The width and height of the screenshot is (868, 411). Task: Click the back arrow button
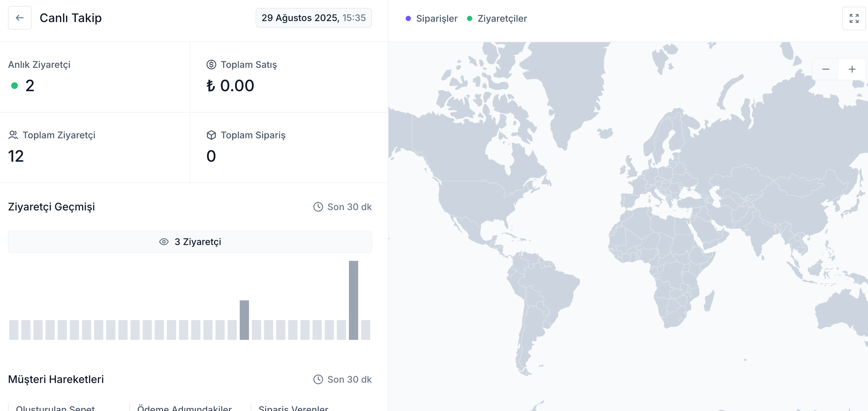point(19,18)
